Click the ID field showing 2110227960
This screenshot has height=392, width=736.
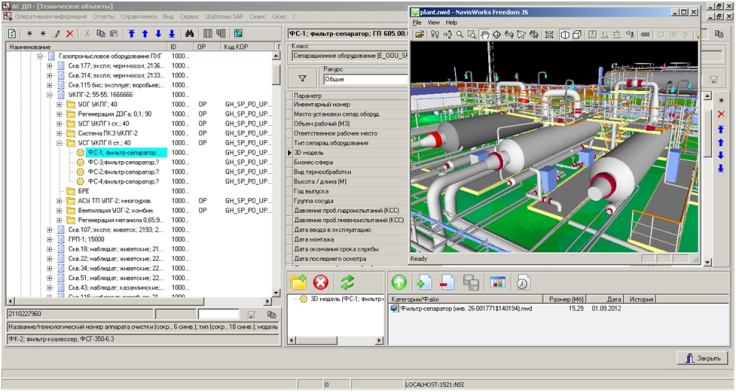(80, 314)
